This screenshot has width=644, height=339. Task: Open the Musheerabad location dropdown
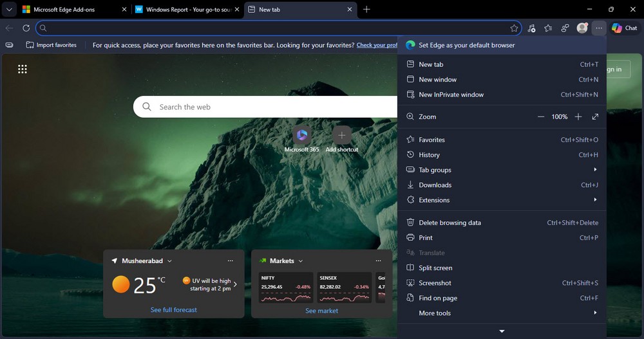coord(169,261)
